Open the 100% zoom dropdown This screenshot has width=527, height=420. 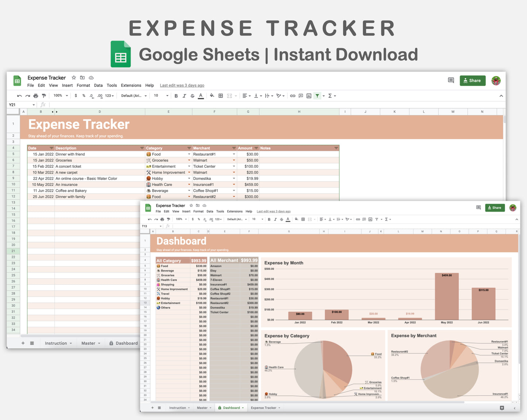pos(60,96)
